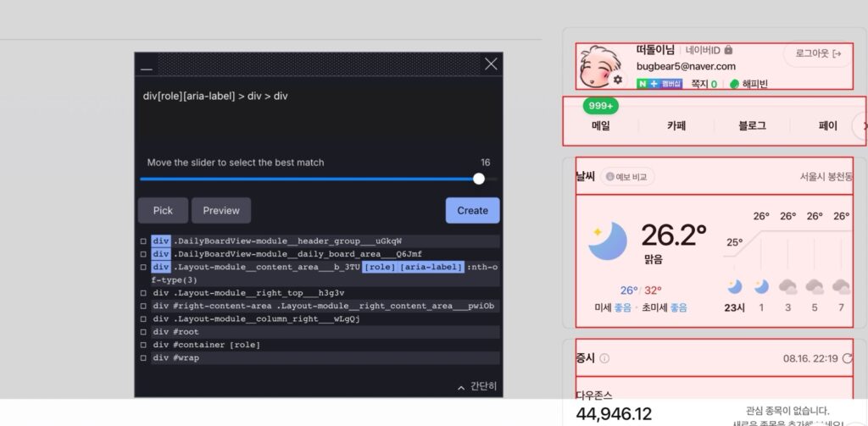This screenshot has height=426, width=868.
Task: Open the 페이 shortcut
Action: [828, 126]
